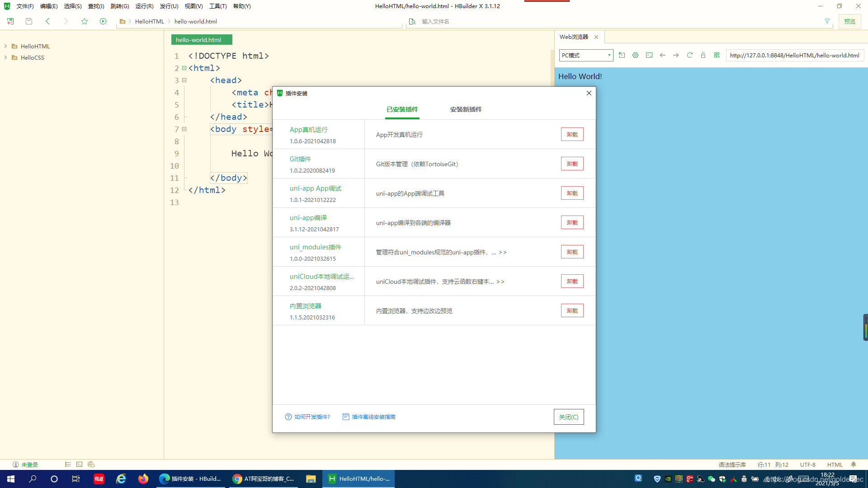
Task: Refresh the built-in web browser
Action: click(x=690, y=55)
